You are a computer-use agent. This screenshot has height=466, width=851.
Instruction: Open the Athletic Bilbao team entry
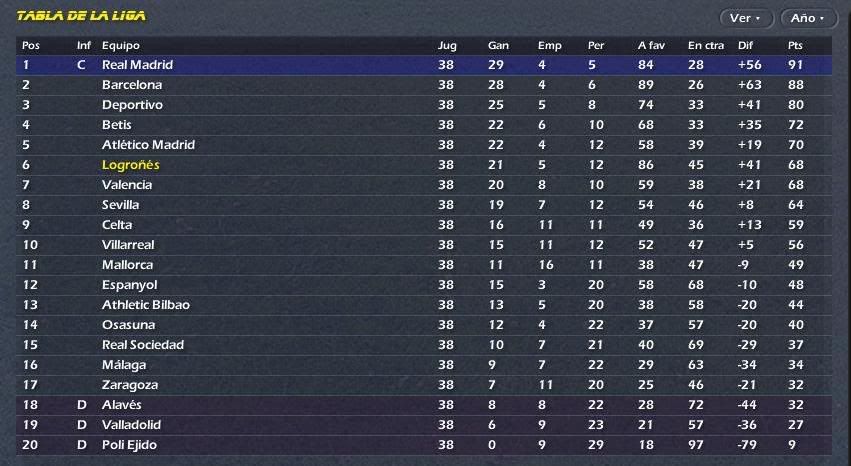tap(146, 305)
